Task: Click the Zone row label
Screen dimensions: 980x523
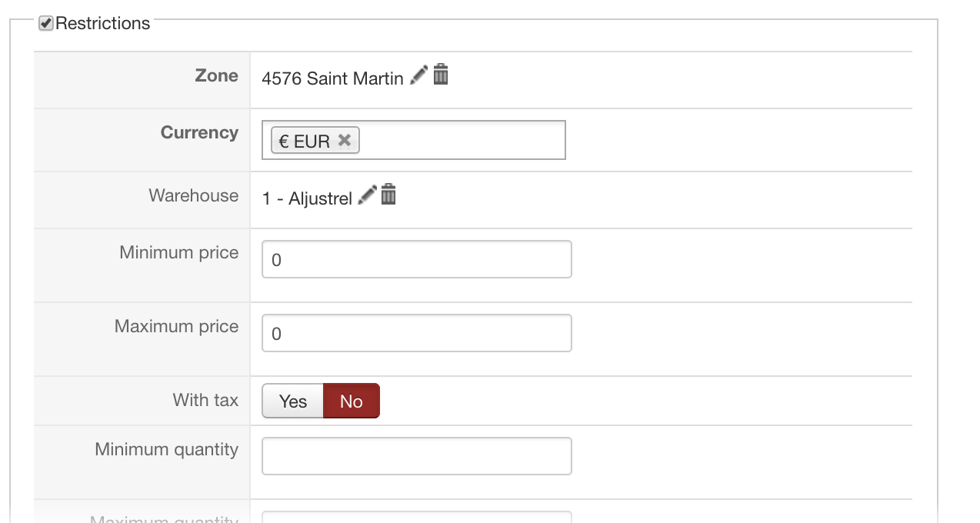Action: click(217, 75)
